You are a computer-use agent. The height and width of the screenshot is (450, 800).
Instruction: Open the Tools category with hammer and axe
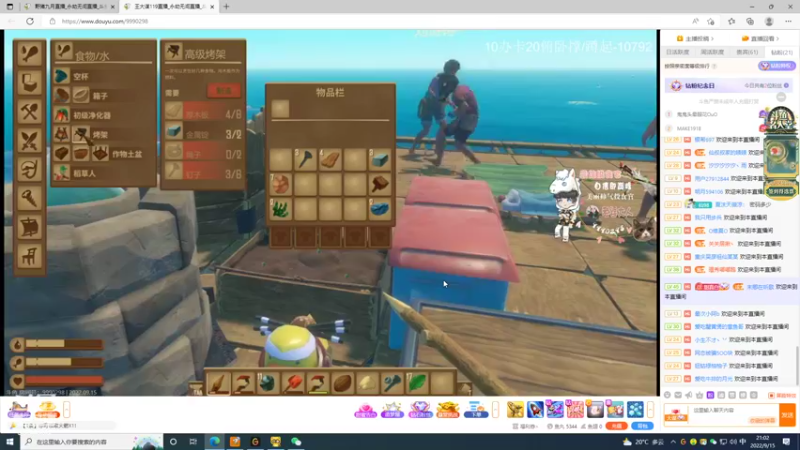pyautogui.click(x=29, y=111)
